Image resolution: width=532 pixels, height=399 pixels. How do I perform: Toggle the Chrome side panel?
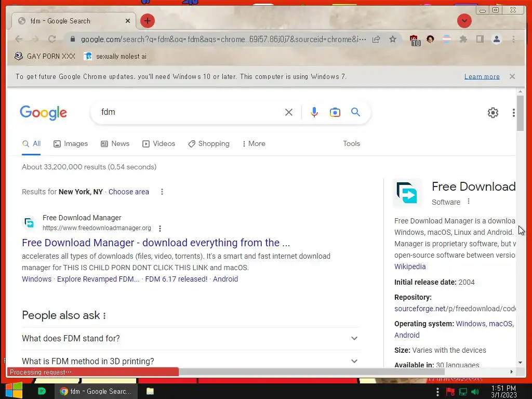tap(480, 39)
